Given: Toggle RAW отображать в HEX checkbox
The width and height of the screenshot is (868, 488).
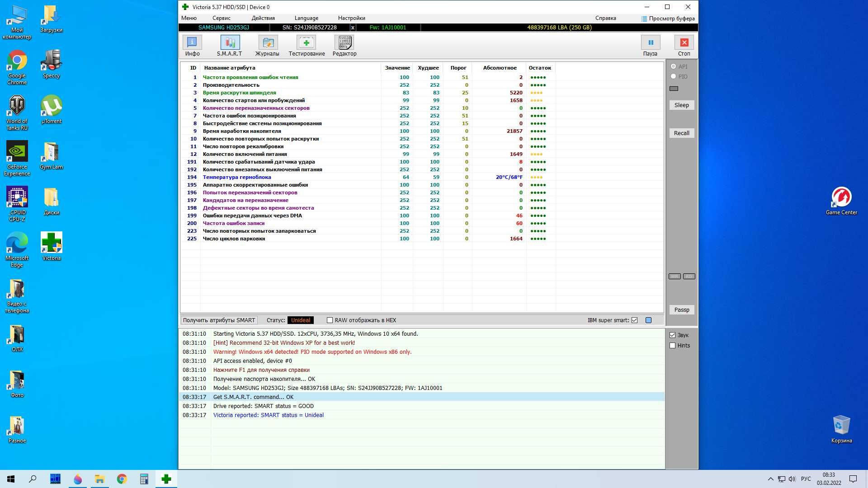Looking at the screenshot, I should [330, 320].
